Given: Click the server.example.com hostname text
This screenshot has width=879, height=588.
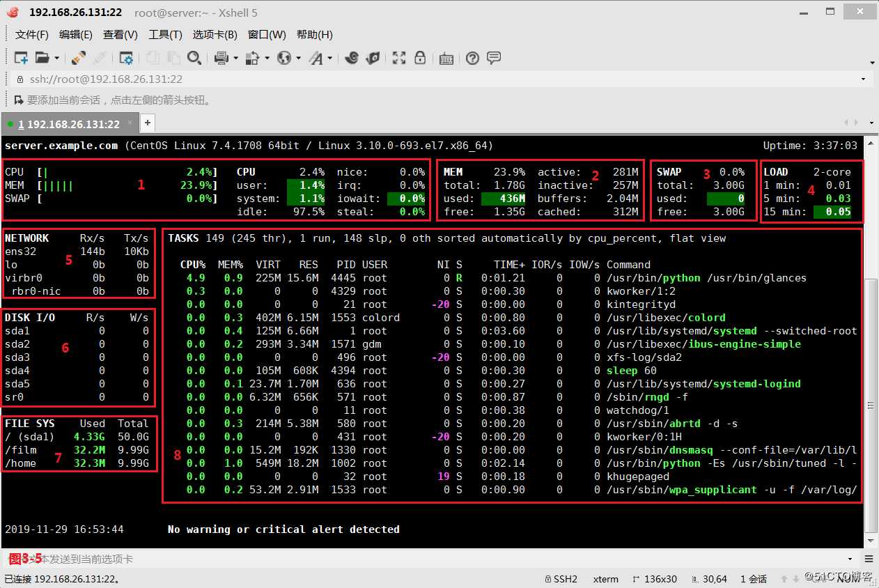Looking at the screenshot, I should [x=61, y=146].
